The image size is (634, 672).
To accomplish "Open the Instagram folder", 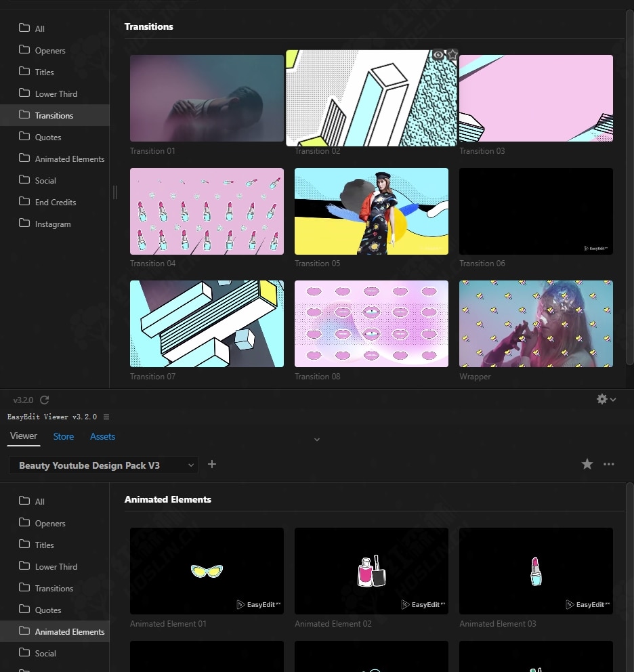I will [55, 224].
